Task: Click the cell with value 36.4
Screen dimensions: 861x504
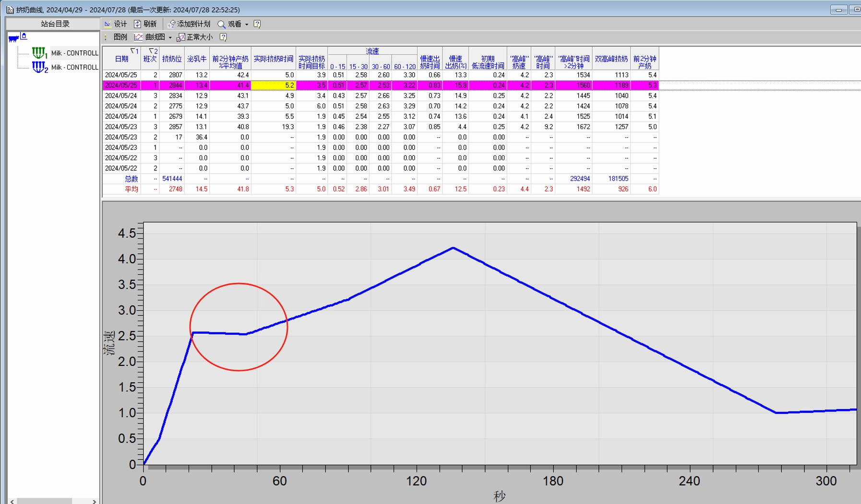Action: tap(197, 137)
